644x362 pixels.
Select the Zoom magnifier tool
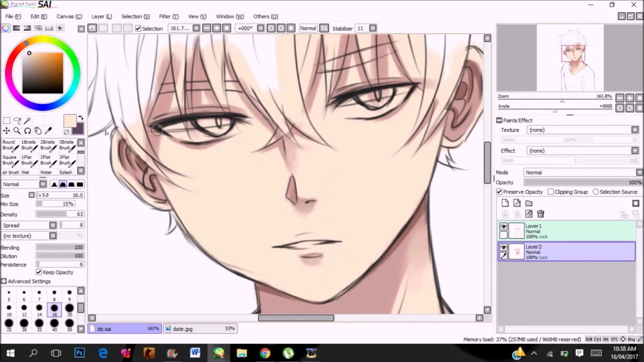tap(17, 131)
